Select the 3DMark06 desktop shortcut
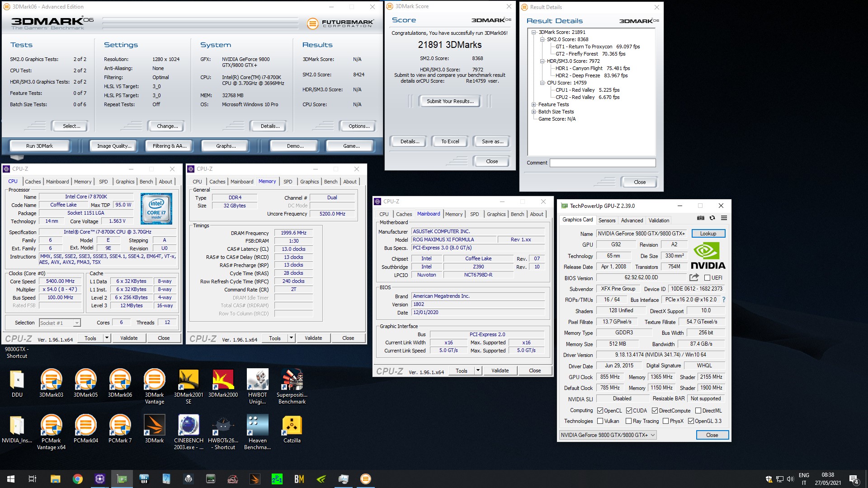This screenshot has height=488, width=868. [x=120, y=383]
